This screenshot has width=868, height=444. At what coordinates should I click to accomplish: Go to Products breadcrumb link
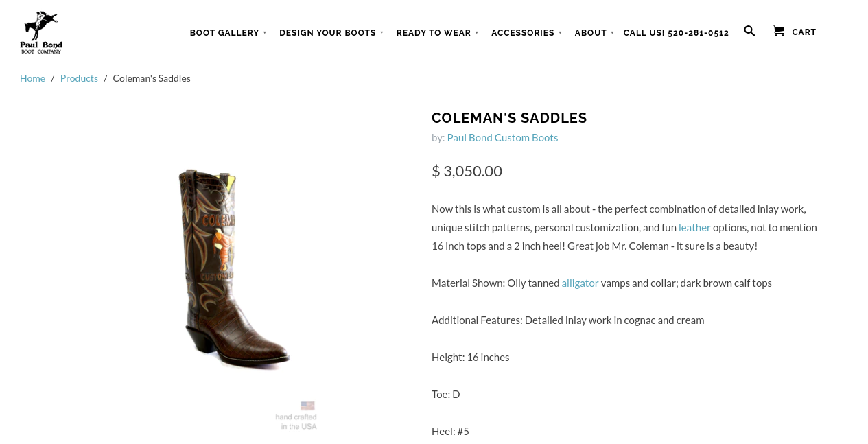(79, 78)
